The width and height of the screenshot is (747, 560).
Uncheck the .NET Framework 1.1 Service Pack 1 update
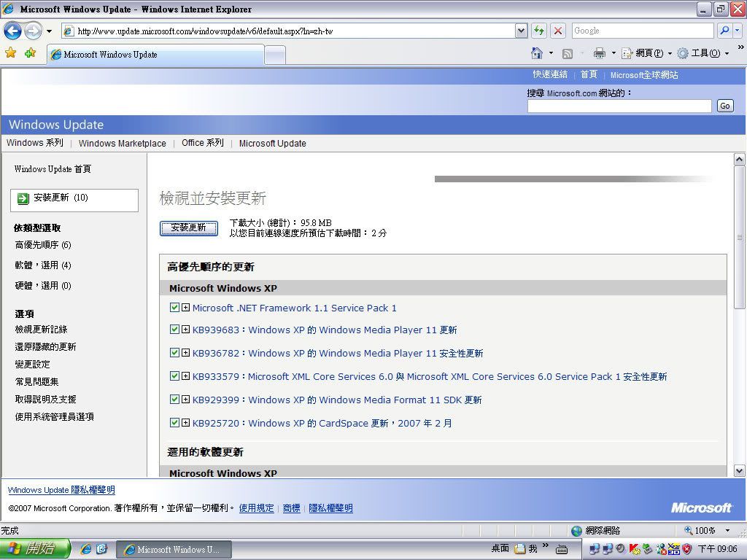[x=174, y=308]
